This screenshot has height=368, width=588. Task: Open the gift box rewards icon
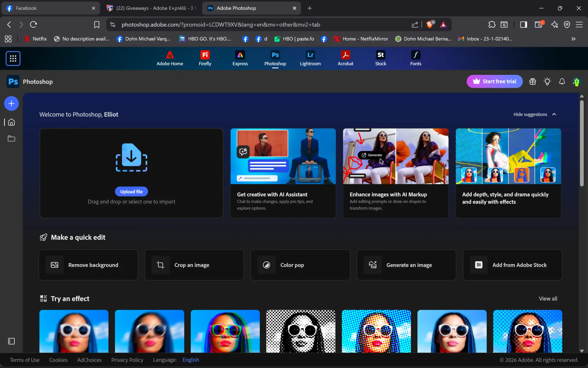tap(533, 82)
